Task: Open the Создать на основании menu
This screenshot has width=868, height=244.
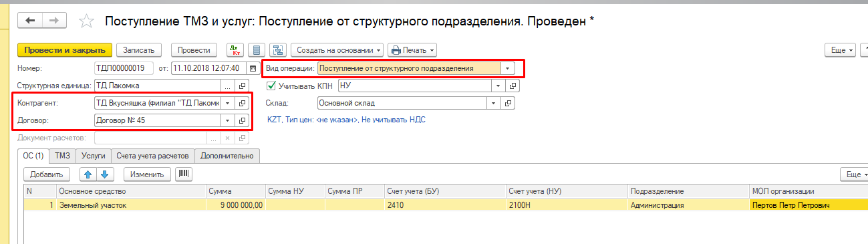Action: click(x=337, y=50)
